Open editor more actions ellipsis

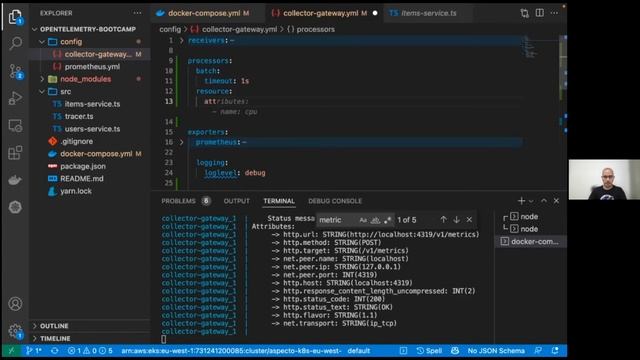[x=554, y=13]
